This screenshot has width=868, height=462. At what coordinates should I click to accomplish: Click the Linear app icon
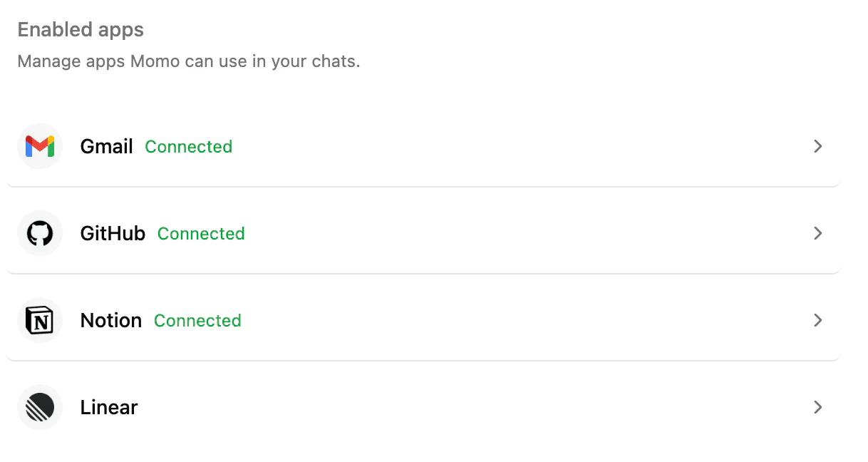(x=39, y=407)
